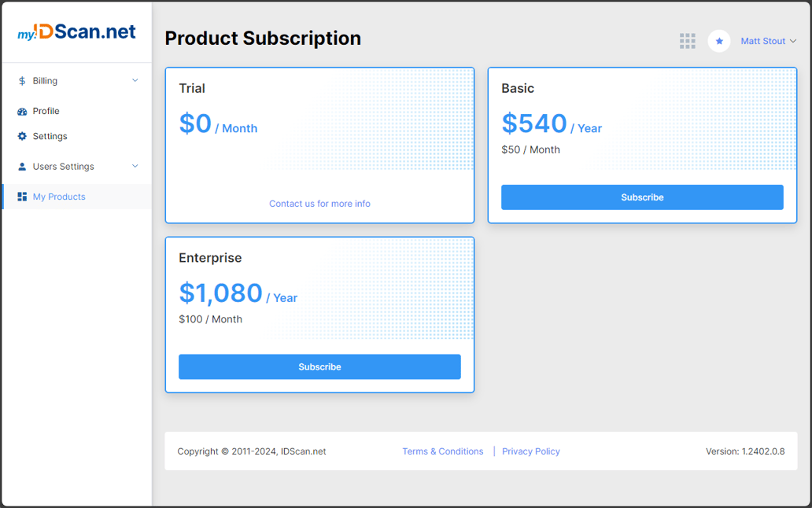Select Profile in the sidebar

[44, 111]
